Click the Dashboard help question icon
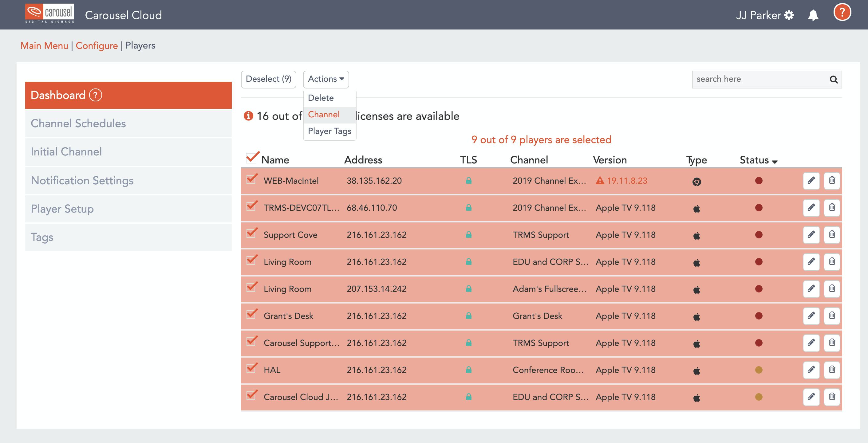Viewport: 868px width, 443px height. coord(95,95)
